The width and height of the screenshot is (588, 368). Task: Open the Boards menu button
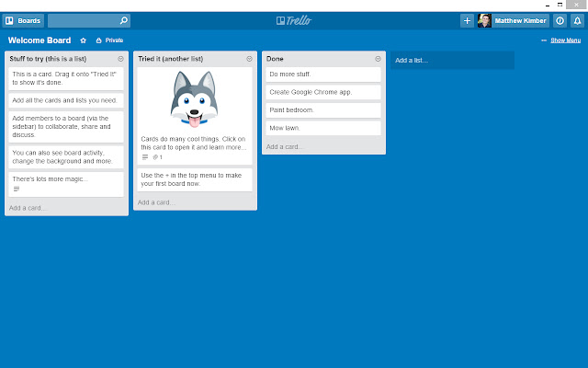coord(23,20)
